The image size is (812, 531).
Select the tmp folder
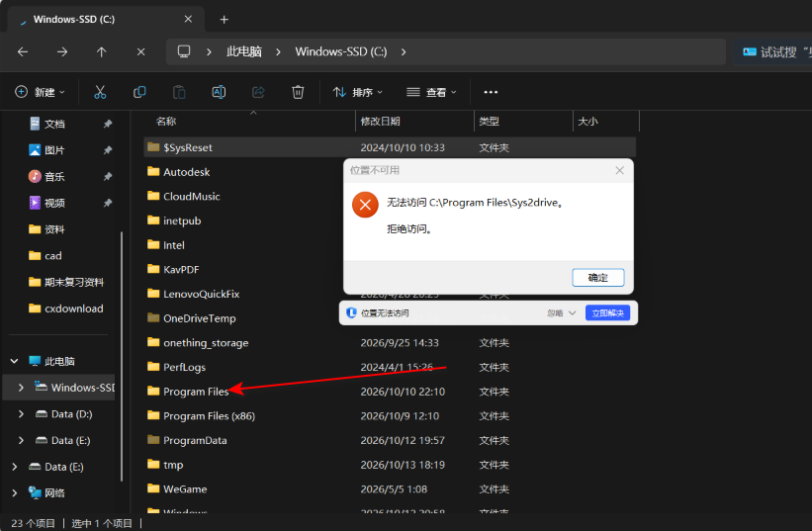pos(173,464)
